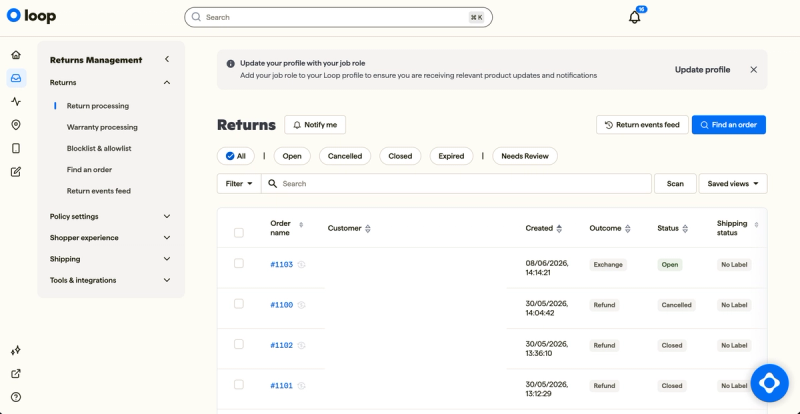Sort by Customer column
Screen dimensions: 800x414
point(368,229)
